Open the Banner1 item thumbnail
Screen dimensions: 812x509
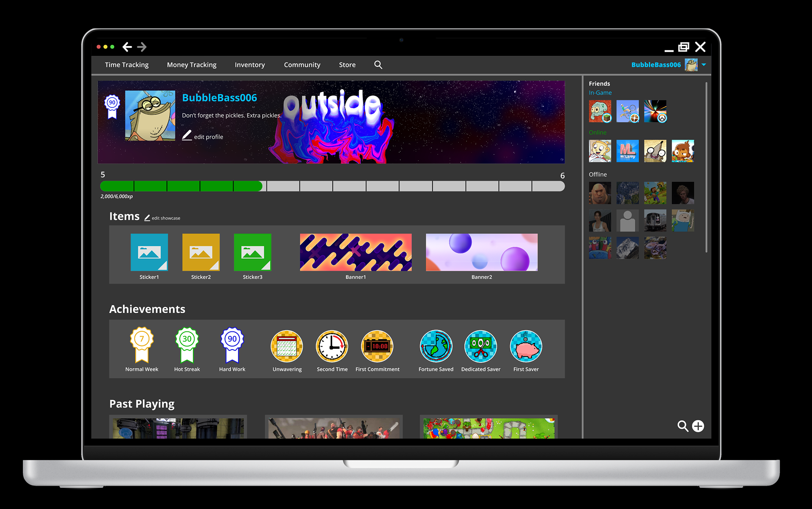(x=356, y=252)
